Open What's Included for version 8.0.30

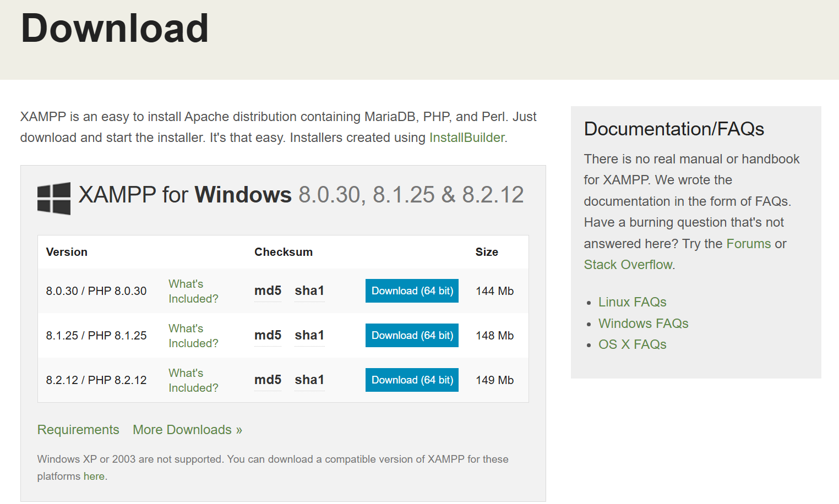tap(193, 291)
